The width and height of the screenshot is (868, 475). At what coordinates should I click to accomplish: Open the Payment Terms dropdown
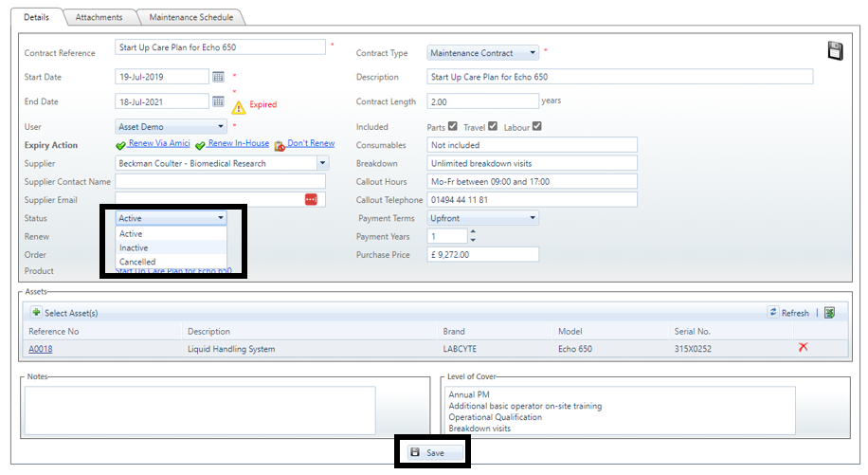click(x=482, y=217)
